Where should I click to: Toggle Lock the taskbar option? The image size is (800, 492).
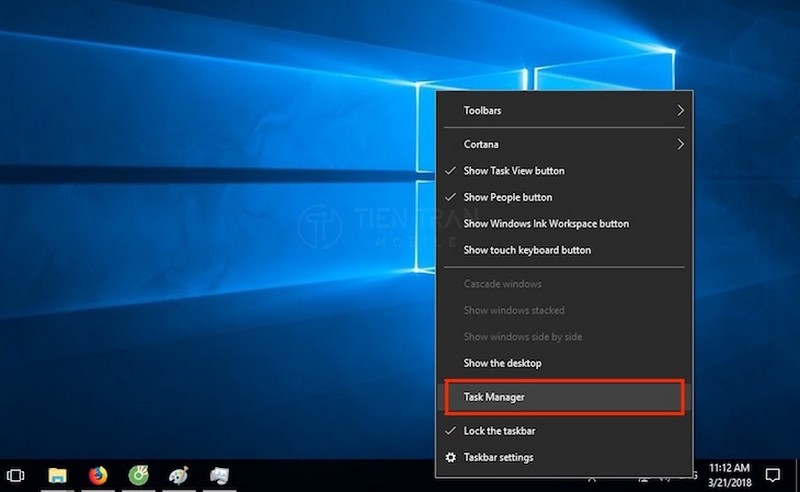498,431
